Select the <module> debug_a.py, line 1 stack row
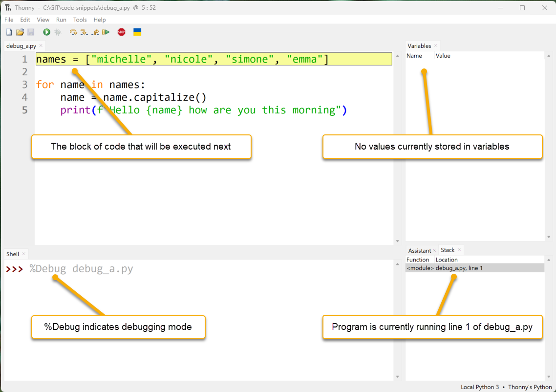556x392 pixels. pyautogui.click(x=475, y=268)
